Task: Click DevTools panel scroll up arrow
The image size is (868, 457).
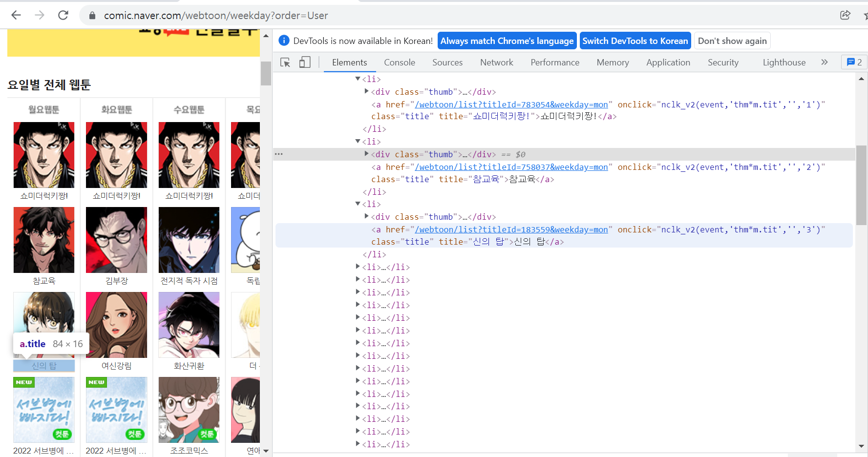Action: [x=861, y=79]
